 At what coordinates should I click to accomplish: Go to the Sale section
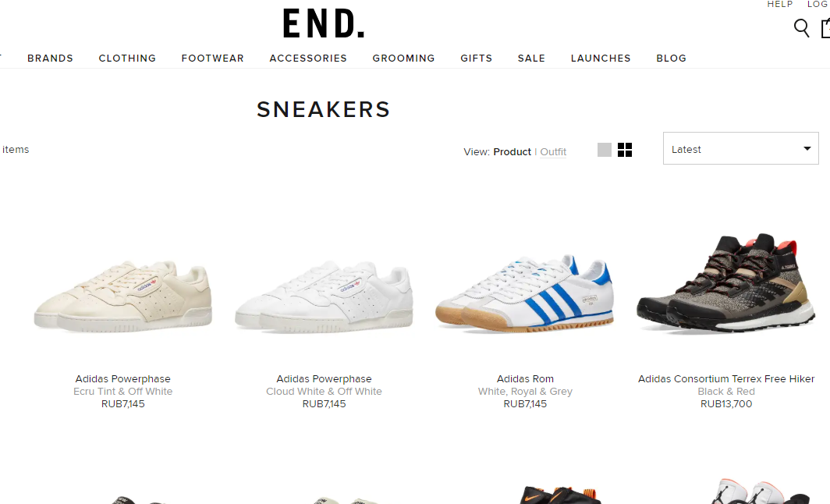coord(531,59)
